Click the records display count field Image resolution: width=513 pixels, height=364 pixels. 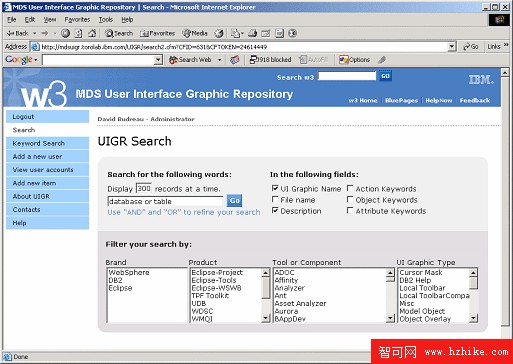pos(144,188)
